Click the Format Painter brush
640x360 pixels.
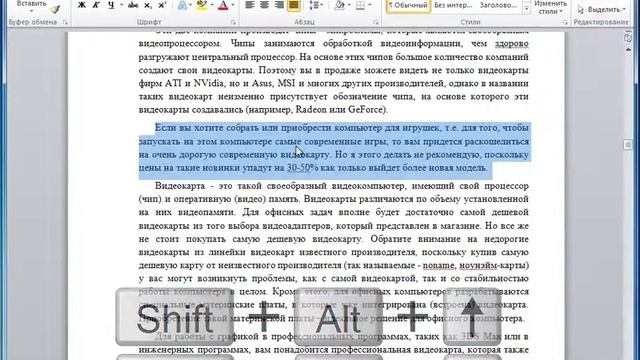pyautogui.click(x=55, y=9)
